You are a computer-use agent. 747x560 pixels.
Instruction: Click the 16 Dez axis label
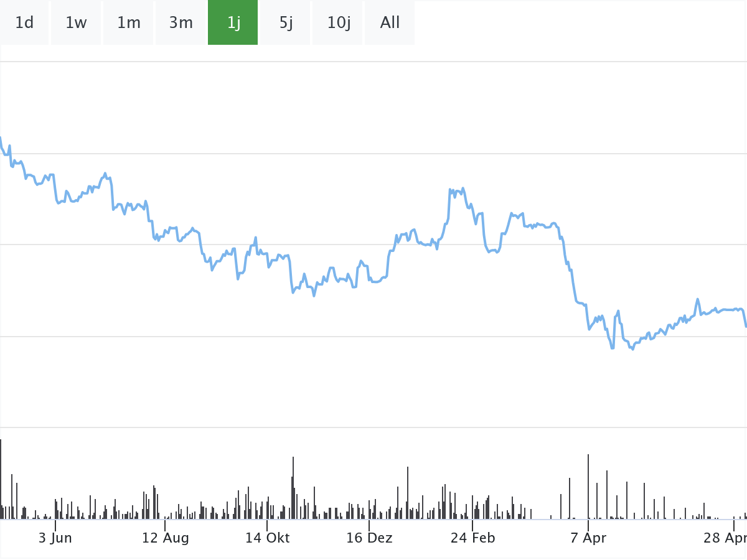[369, 538]
